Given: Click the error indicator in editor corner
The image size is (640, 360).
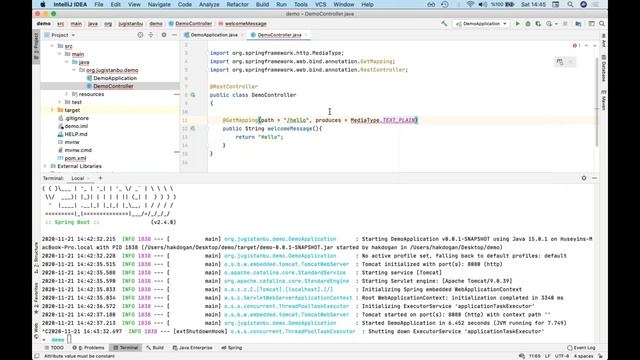Looking at the screenshot, I should pyautogui.click(x=576, y=45).
